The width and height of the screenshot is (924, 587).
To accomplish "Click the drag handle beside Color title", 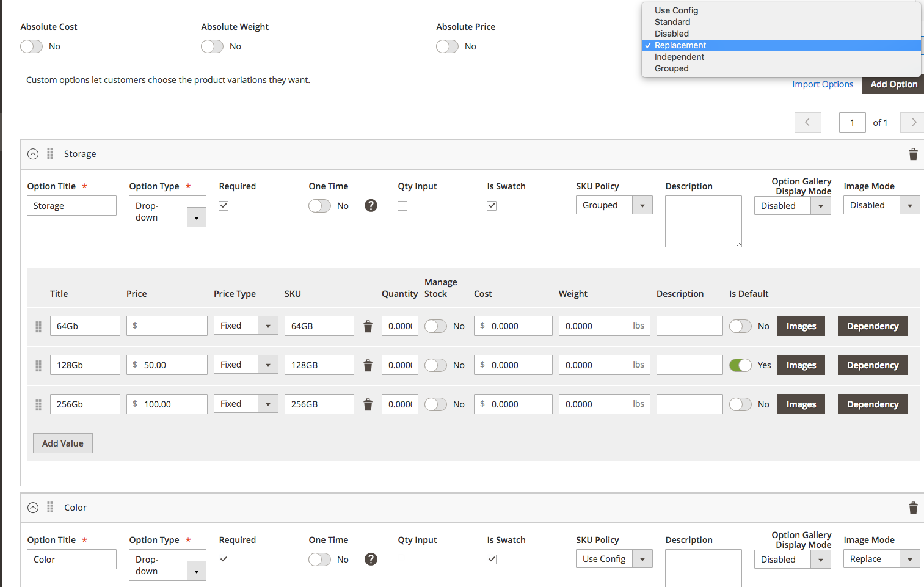I will [50, 507].
